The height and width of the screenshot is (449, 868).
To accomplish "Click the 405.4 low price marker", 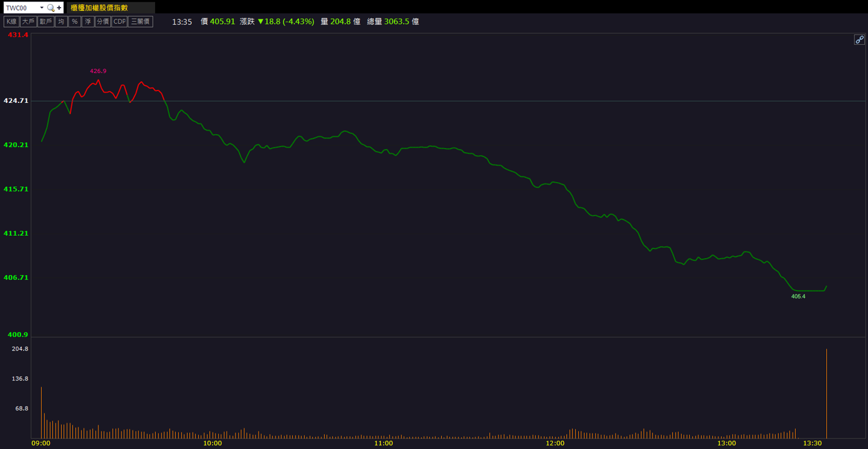I will point(798,297).
